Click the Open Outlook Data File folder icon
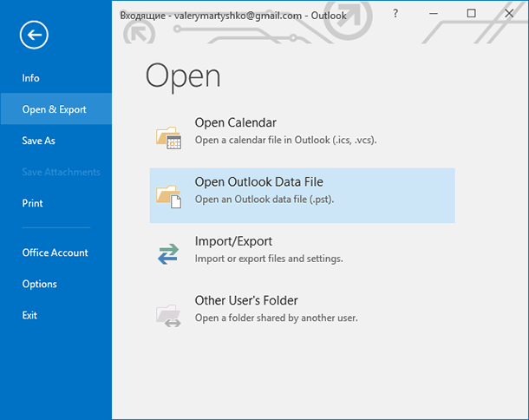 168,196
